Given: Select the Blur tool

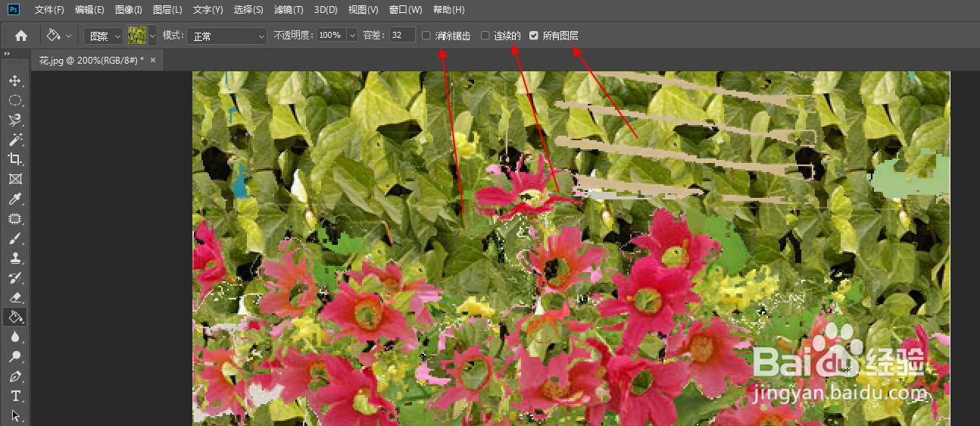Looking at the screenshot, I should coord(15,337).
